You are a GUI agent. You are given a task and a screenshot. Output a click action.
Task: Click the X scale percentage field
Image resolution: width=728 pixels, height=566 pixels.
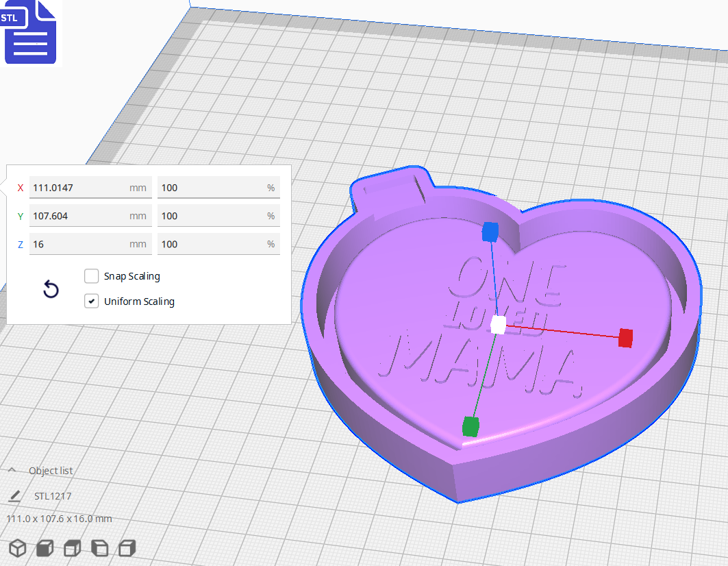[218, 187]
